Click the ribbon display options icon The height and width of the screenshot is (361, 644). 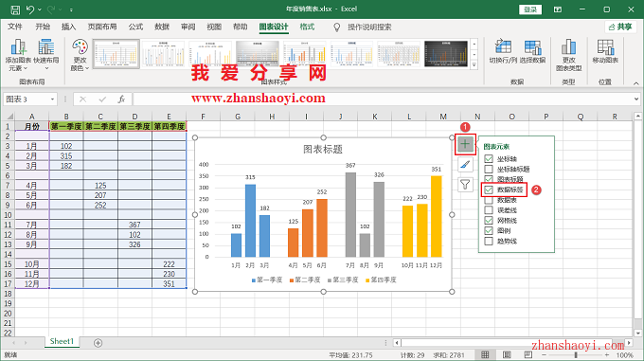click(557, 9)
